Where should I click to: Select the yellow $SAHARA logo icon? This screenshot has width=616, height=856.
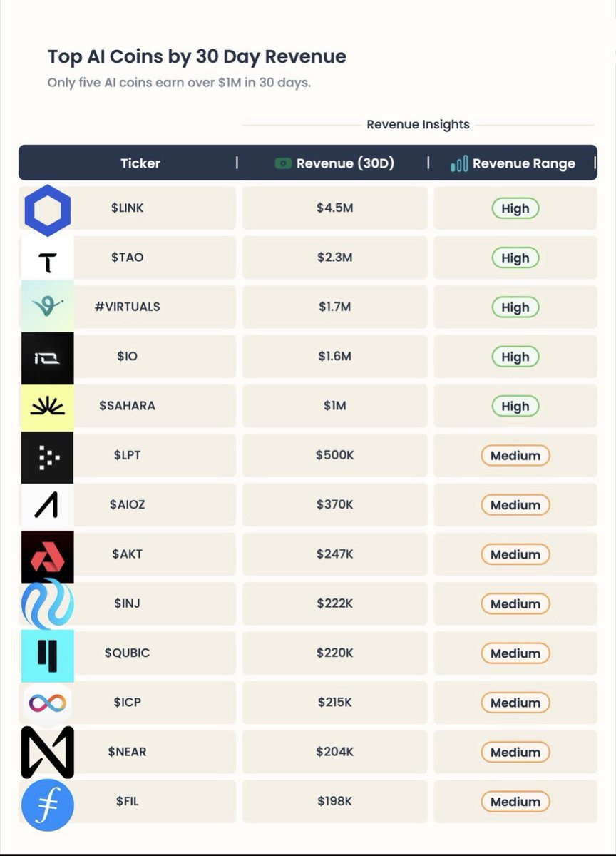[x=47, y=408]
